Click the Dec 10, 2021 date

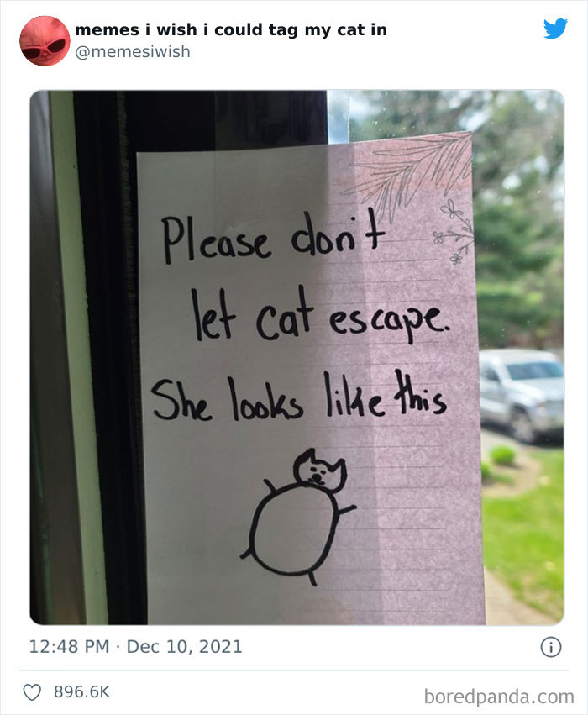pyautogui.click(x=184, y=647)
